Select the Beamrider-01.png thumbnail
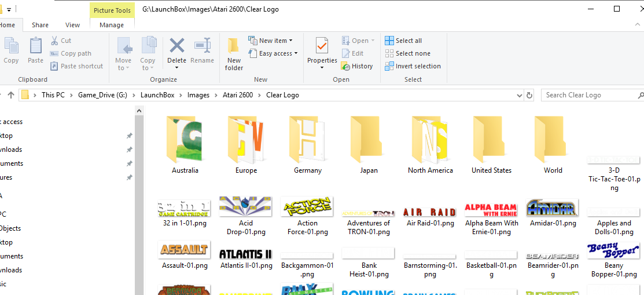The width and height of the screenshot is (644, 295). click(553, 256)
